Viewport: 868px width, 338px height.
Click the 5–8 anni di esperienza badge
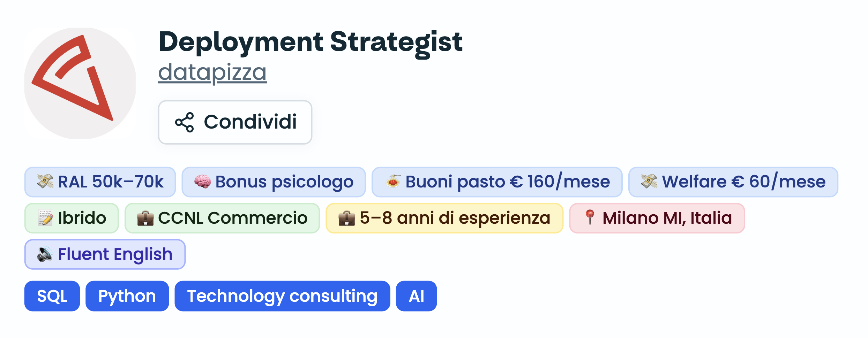pos(444,218)
